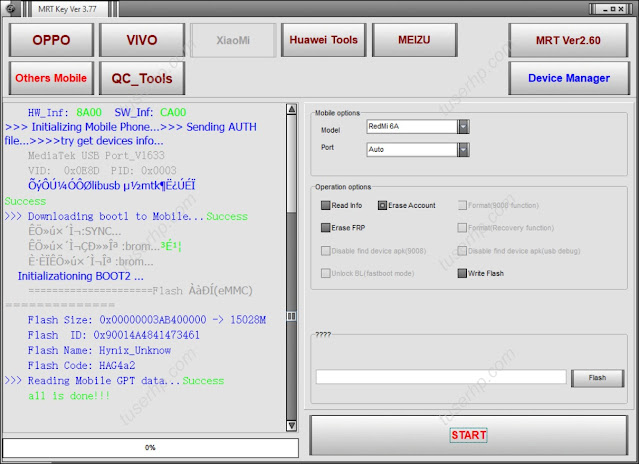Click the 'Flash Size' log line
This screenshot has width=639, height=464.
(x=147, y=320)
